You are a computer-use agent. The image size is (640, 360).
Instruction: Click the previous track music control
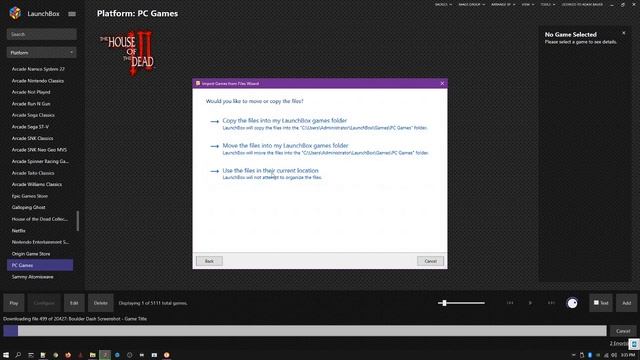click(x=510, y=303)
